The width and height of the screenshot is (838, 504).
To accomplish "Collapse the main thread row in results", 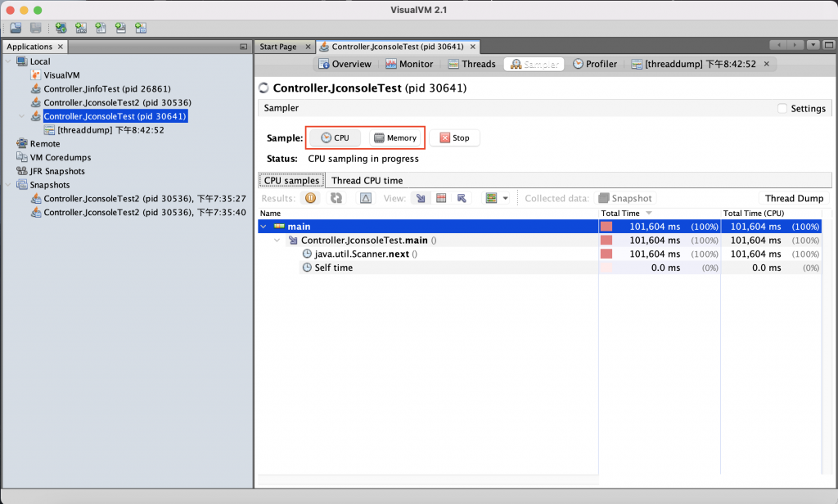I will pyautogui.click(x=264, y=227).
